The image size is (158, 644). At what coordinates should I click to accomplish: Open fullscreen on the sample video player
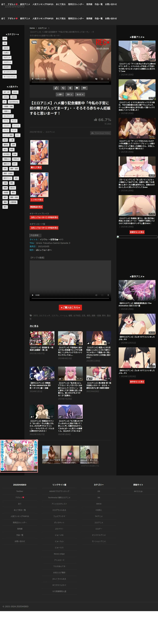point(102,295)
